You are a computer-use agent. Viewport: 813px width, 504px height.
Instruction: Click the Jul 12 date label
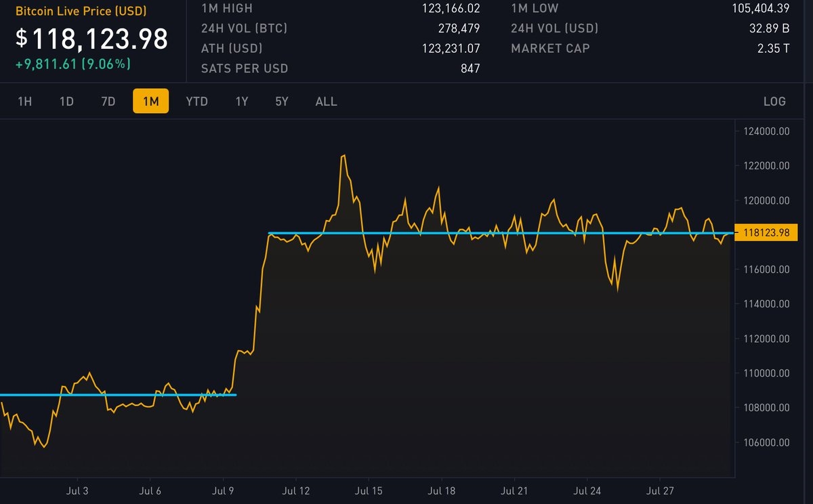click(x=297, y=490)
